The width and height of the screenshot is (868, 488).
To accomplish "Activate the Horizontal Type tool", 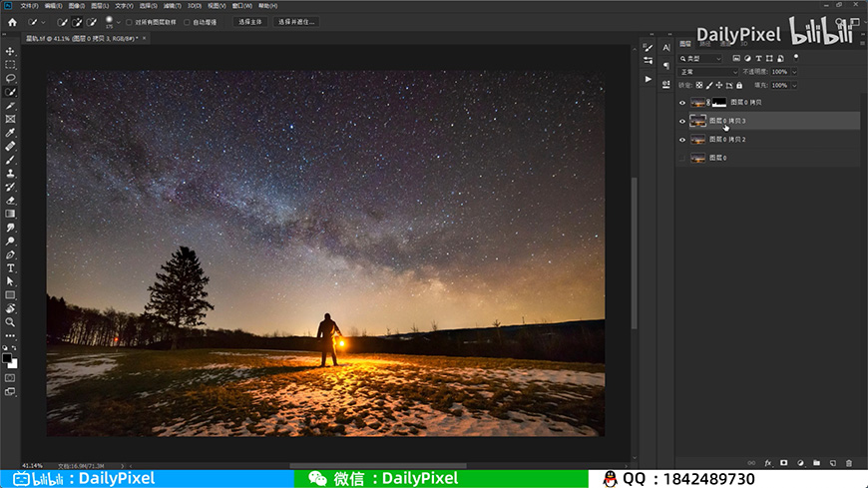I will point(10,268).
